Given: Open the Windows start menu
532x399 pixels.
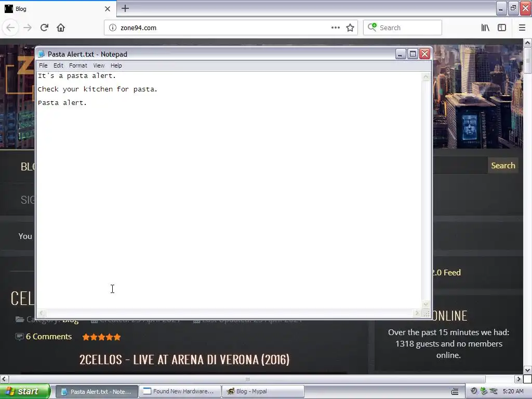Looking at the screenshot, I should [25, 391].
